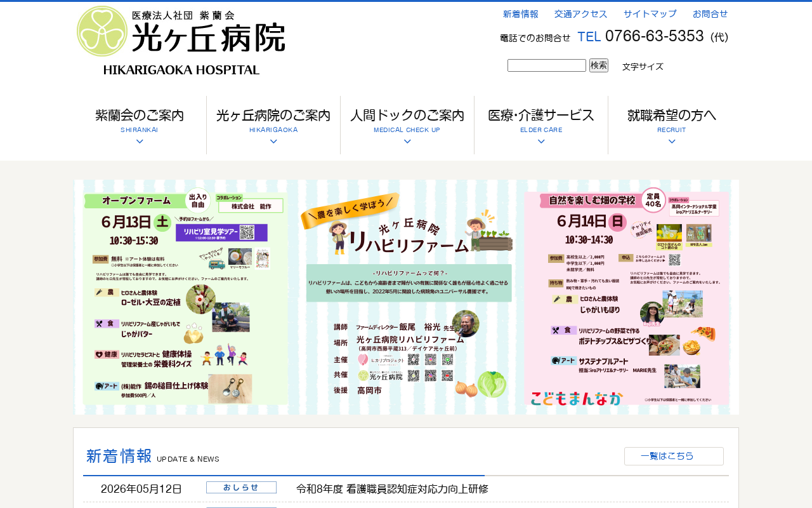The image size is (812, 508).
Task: Open the オープンファーム June 13 flyer
Action: [x=185, y=297]
